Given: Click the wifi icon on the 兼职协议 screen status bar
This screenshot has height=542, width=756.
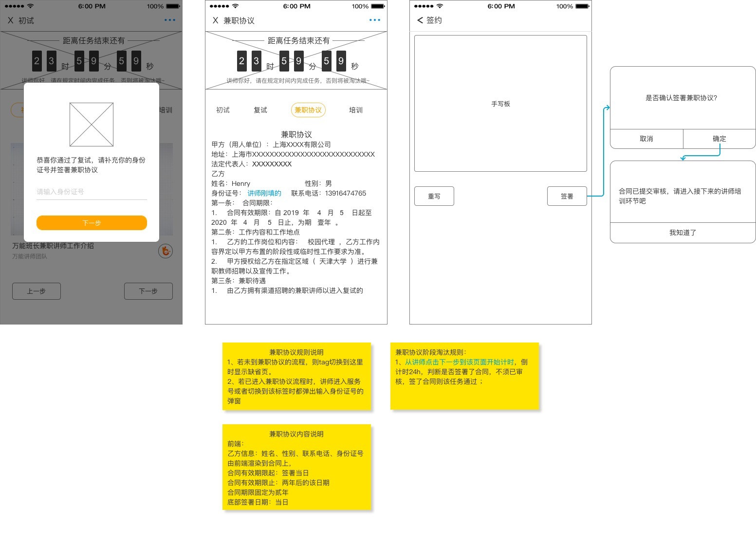Looking at the screenshot, I should click(x=236, y=6).
